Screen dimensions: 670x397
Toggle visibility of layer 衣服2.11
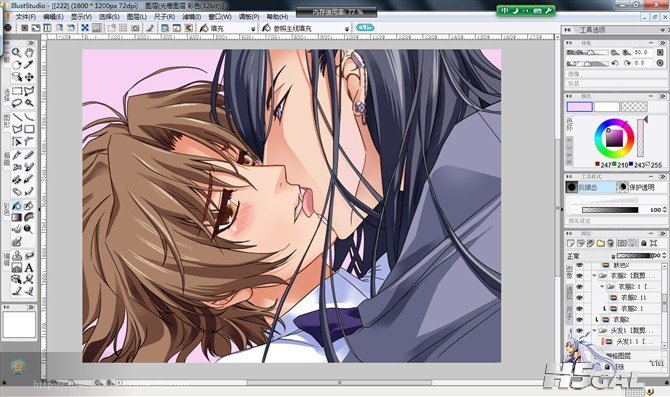(580, 297)
